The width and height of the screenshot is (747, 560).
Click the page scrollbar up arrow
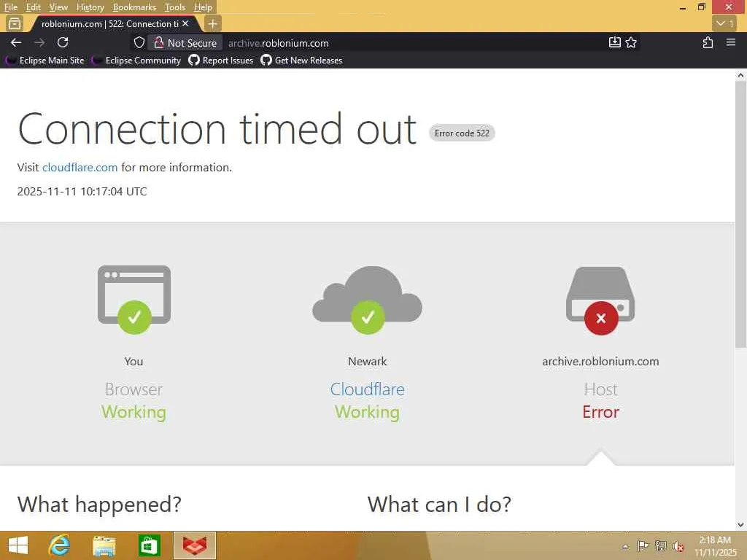click(x=741, y=75)
